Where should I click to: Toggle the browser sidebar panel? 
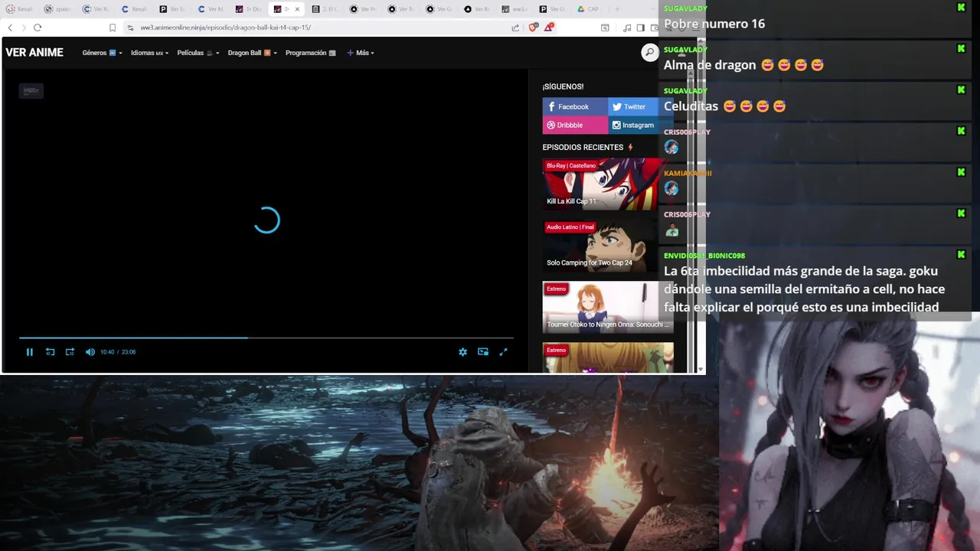pyautogui.click(x=641, y=28)
